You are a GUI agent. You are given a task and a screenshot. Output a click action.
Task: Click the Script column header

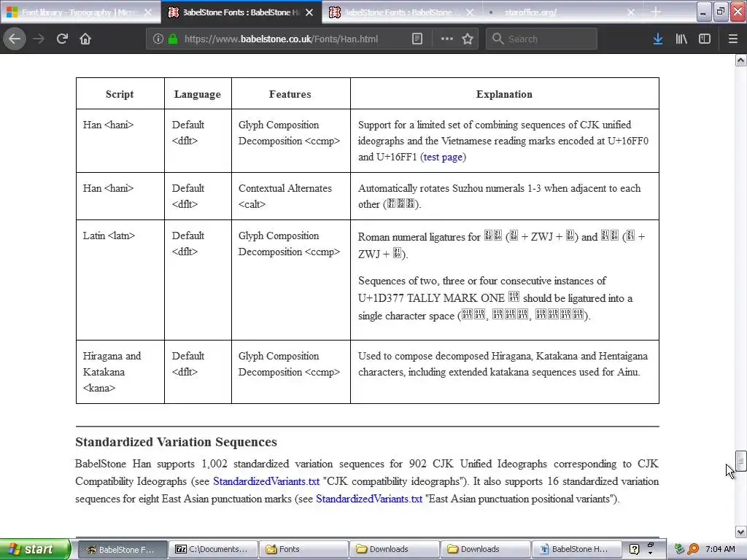point(120,94)
